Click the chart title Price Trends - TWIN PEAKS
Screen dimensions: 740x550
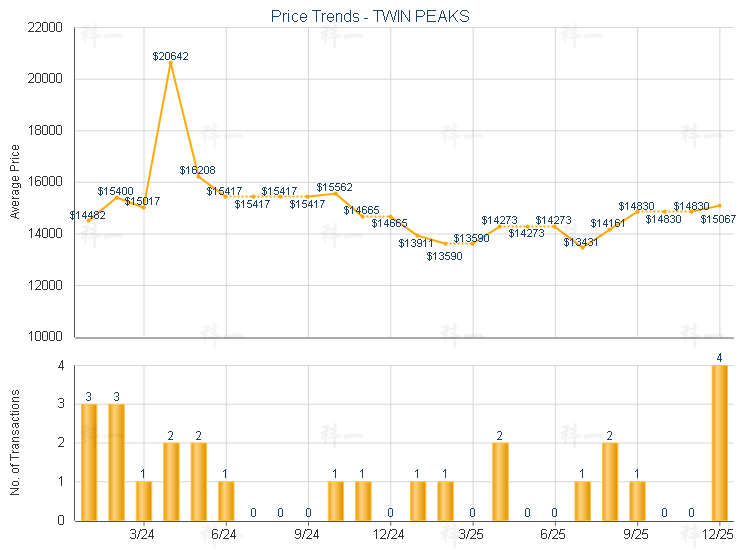coord(370,16)
